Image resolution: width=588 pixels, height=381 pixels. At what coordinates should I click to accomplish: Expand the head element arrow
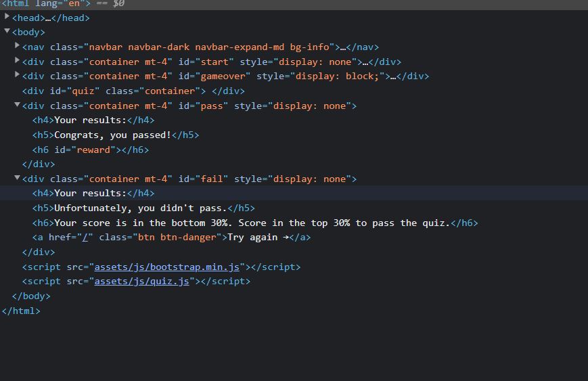7,16
